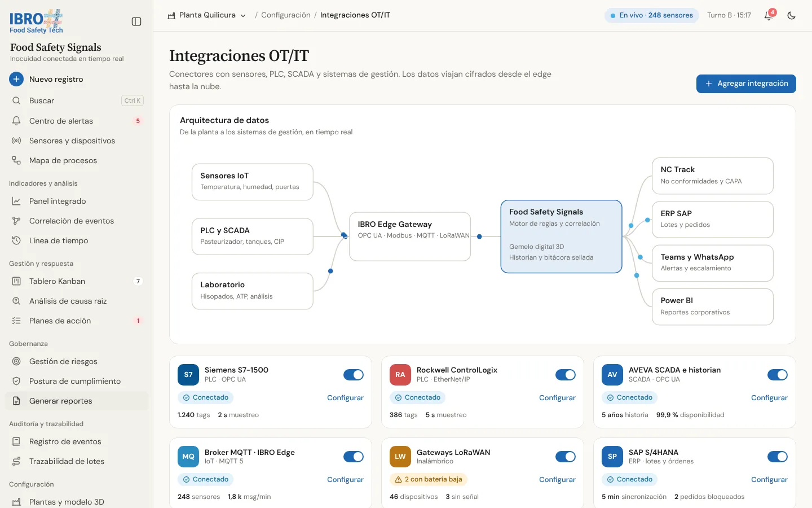Turn off AVEVA SCADA e historian switch
The width and height of the screenshot is (812, 508).
coord(778,375)
